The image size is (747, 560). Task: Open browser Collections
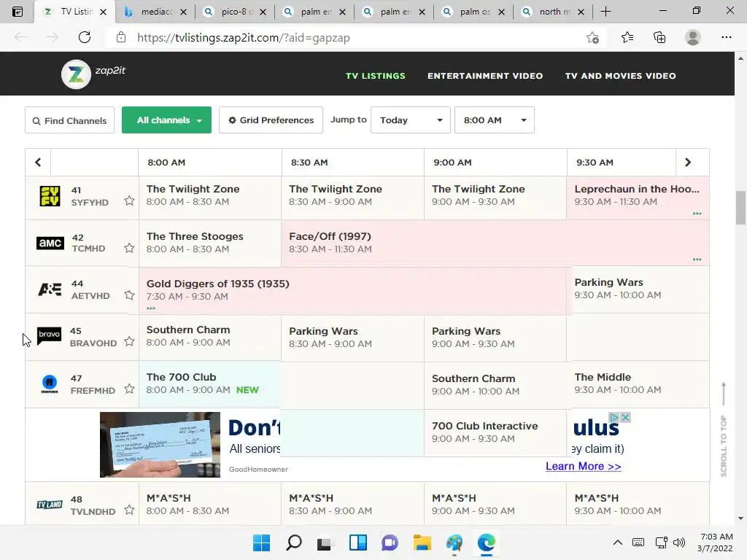659,37
